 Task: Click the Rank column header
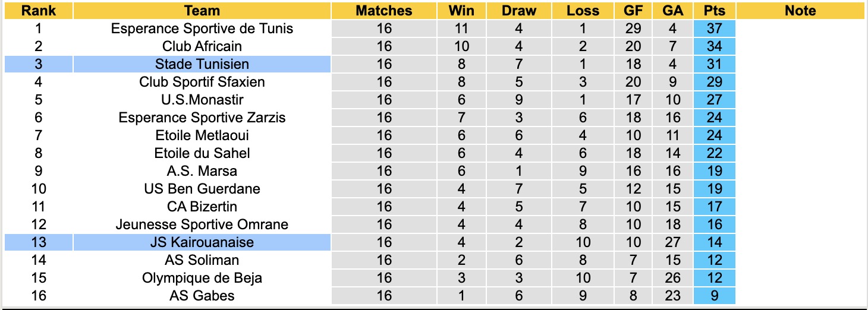(x=39, y=11)
